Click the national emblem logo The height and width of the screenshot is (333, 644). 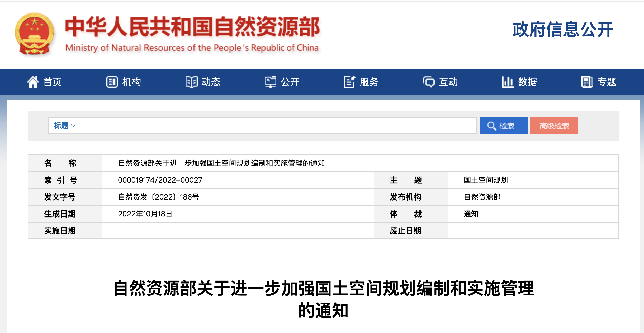pyautogui.click(x=35, y=34)
